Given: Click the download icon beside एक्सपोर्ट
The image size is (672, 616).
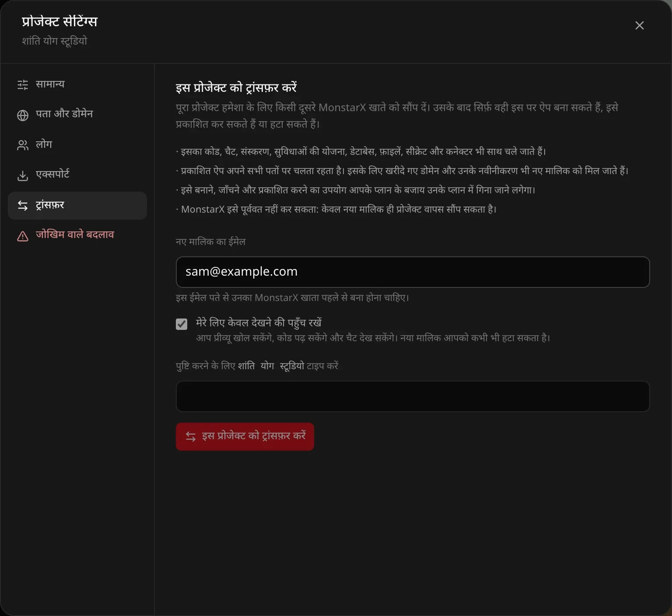Looking at the screenshot, I should 23,175.
